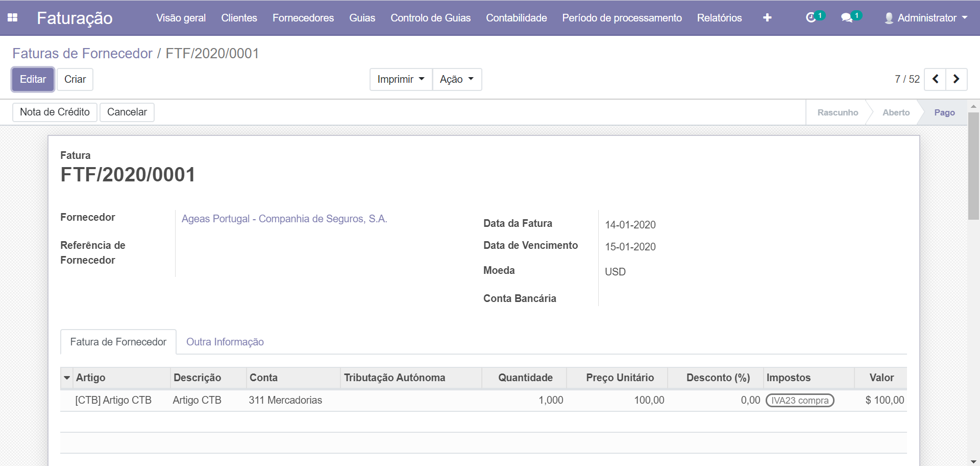
Task: Click the vertical scrollbar thumb
Action: (973, 166)
